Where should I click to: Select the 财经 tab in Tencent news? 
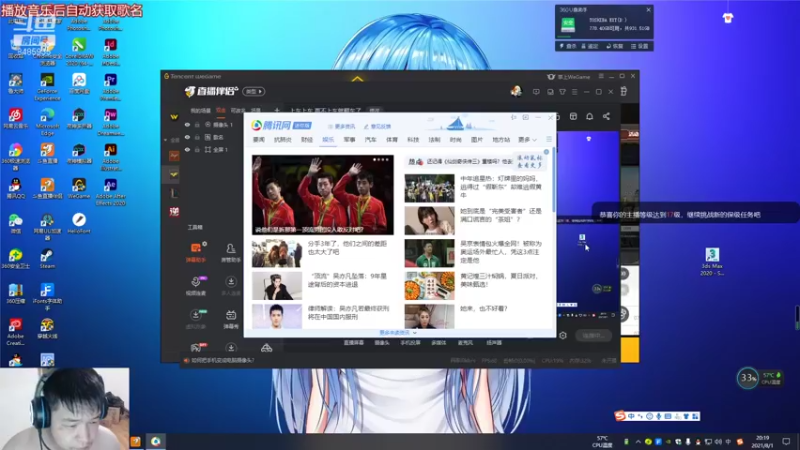click(307, 139)
